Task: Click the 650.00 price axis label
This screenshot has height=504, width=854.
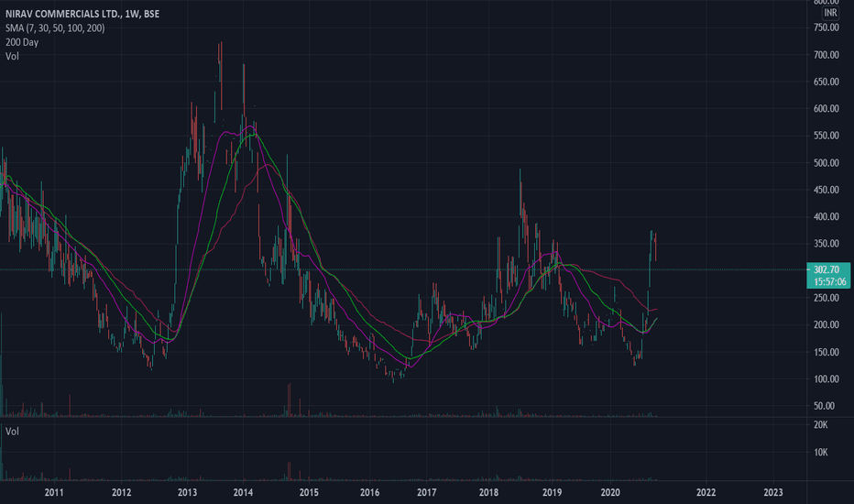Action: tap(827, 82)
